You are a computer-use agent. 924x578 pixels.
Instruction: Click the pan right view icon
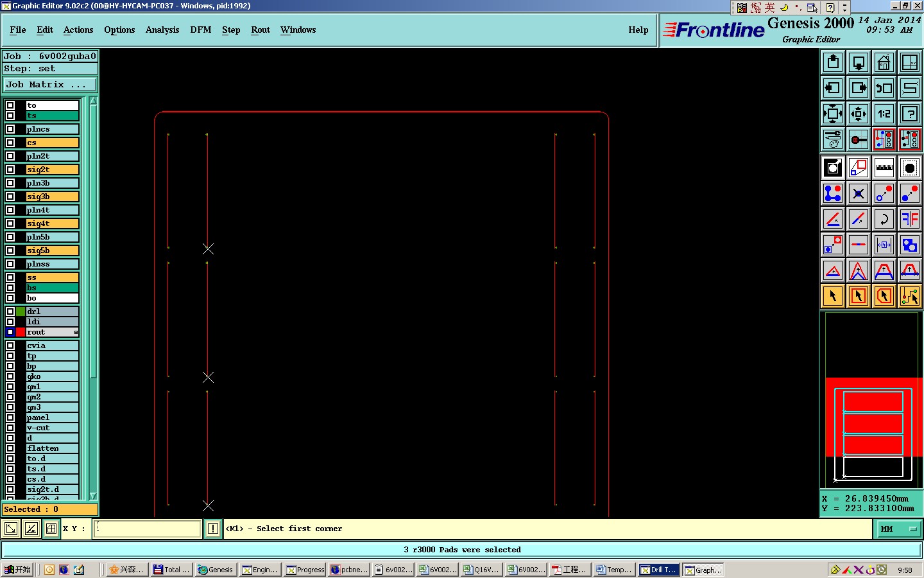tap(859, 88)
